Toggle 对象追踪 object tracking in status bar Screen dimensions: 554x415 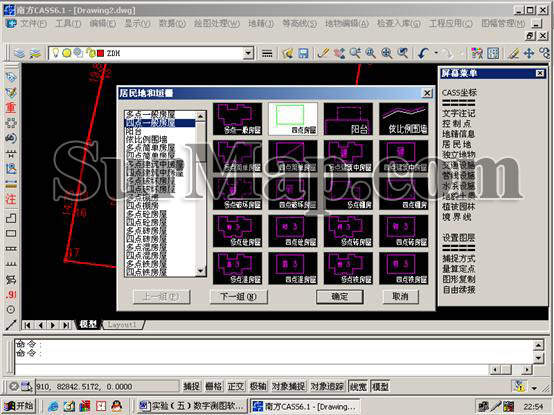[x=327, y=386]
